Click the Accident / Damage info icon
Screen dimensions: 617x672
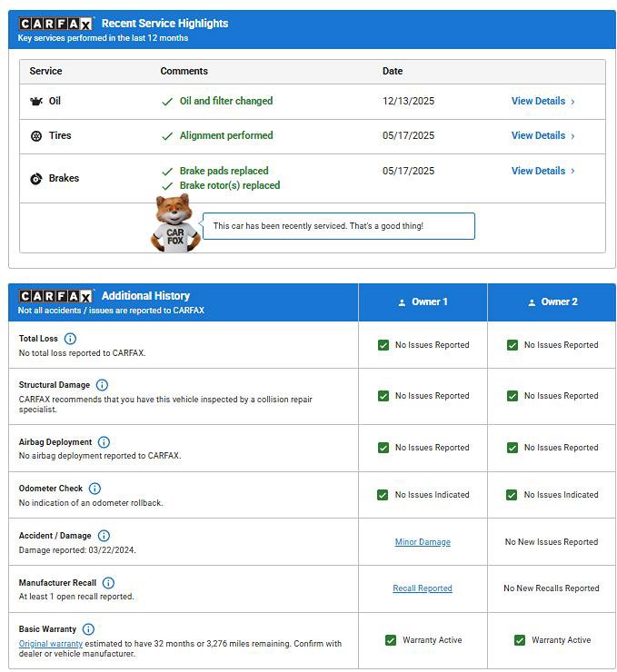(x=104, y=536)
